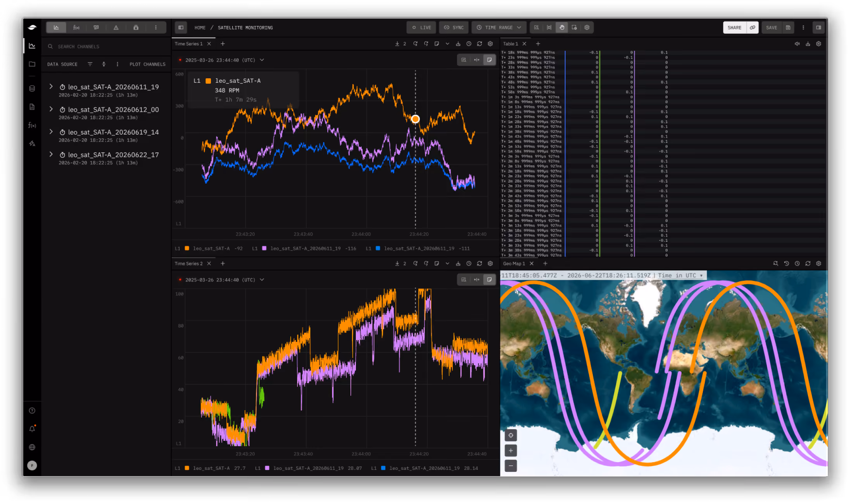Screen dimensions: 851x504
Task: Filter data sources with the filter icon
Action: (x=90, y=64)
